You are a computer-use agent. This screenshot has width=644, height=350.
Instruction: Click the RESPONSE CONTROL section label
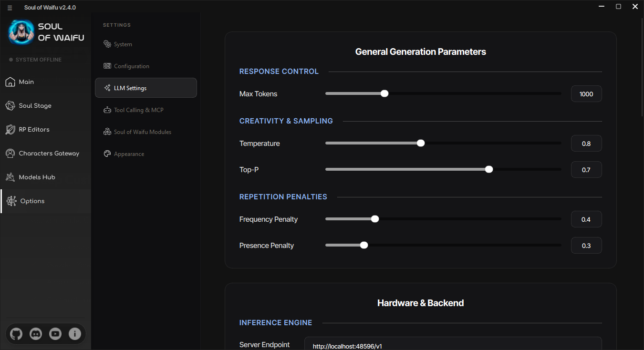(279, 72)
